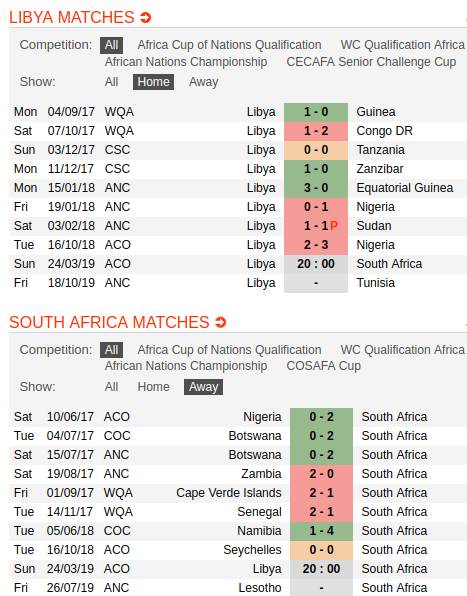The height and width of the screenshot is (596, 467).
Task: Select Home filter under South Africa matches
Action: click(154, 387)
